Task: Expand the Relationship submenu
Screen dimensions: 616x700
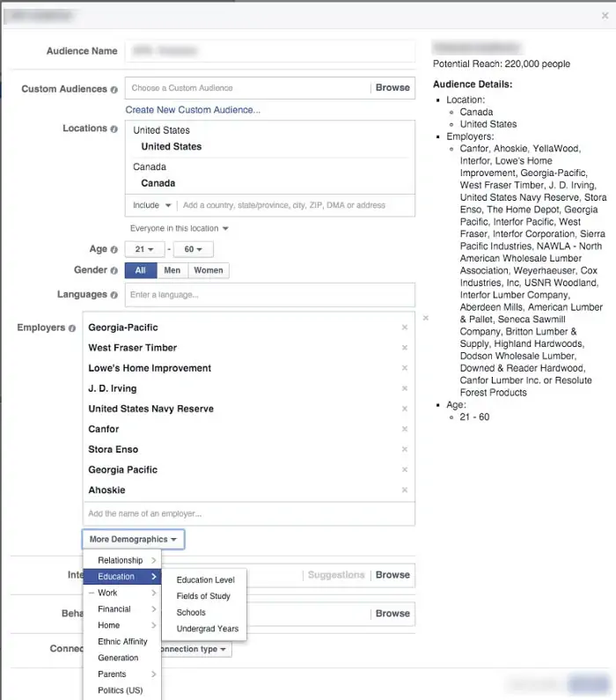Action: coord(122,560)
